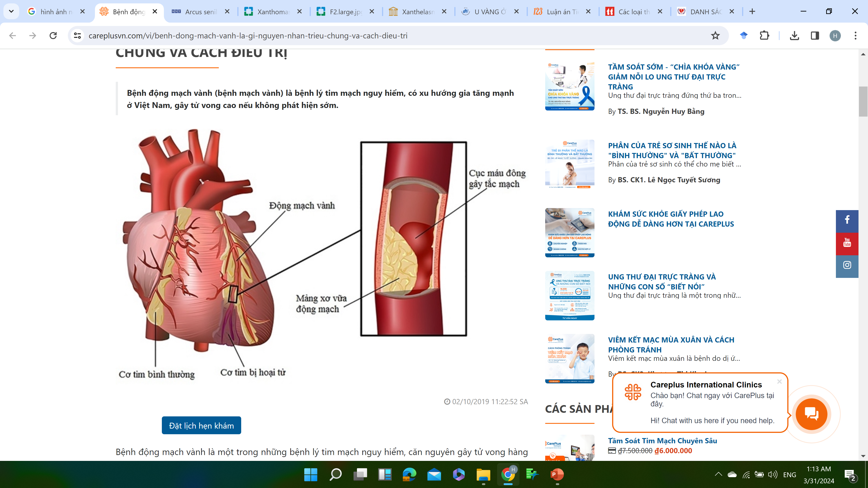Open the profile 'H' avatar menu
The width and height of the screenshot is (868, 488).
835,36
